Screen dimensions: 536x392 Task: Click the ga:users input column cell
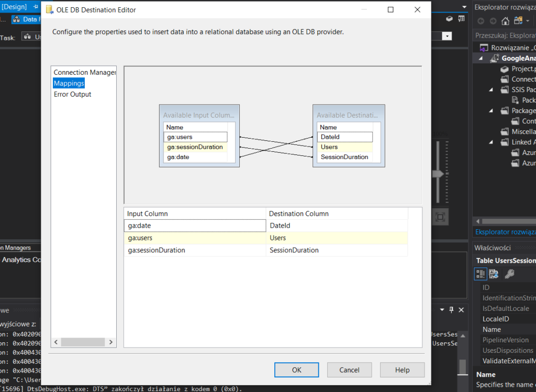coord(195,238)
